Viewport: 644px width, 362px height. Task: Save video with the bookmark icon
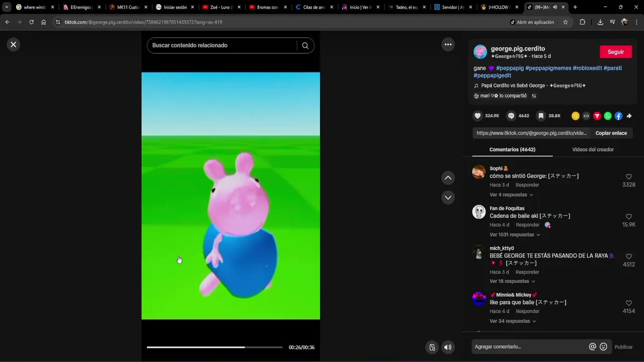pyautogui.click(x=541, y=116)
